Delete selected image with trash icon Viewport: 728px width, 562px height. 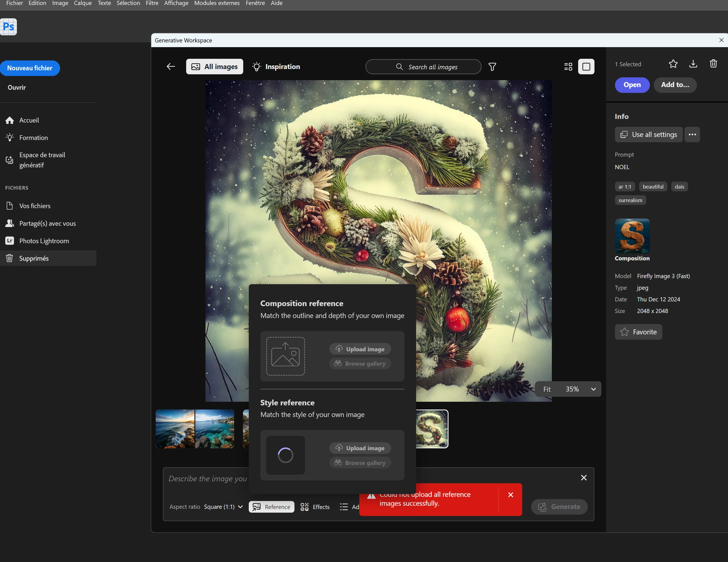(713, 64)
